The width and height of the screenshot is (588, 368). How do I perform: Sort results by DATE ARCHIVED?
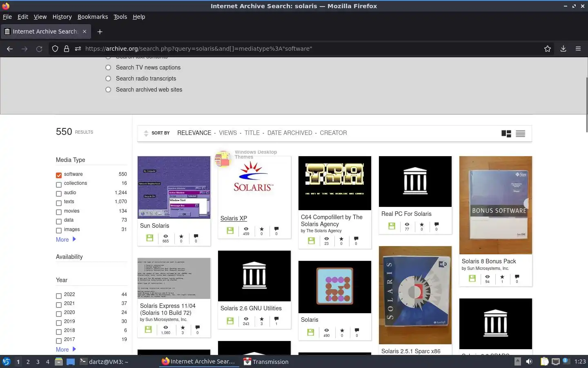pos(290,133)
